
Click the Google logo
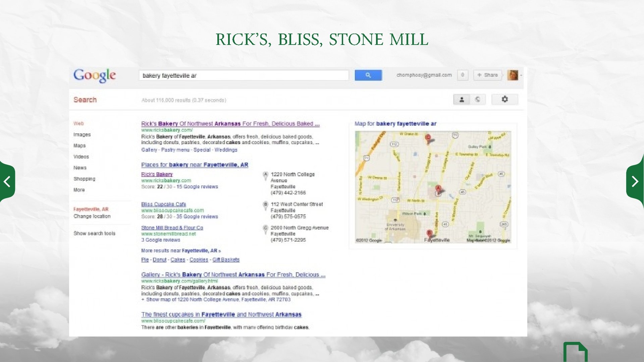[x=95, y=75]
